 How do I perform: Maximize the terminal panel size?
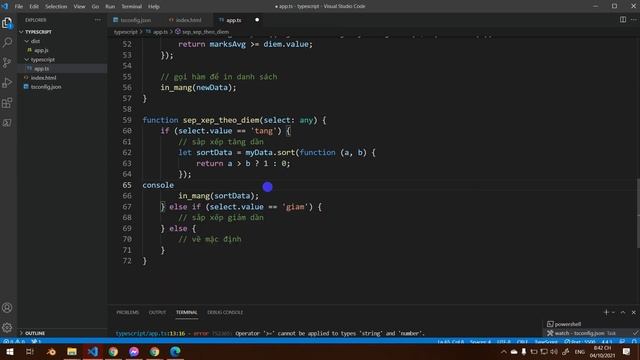623,312
